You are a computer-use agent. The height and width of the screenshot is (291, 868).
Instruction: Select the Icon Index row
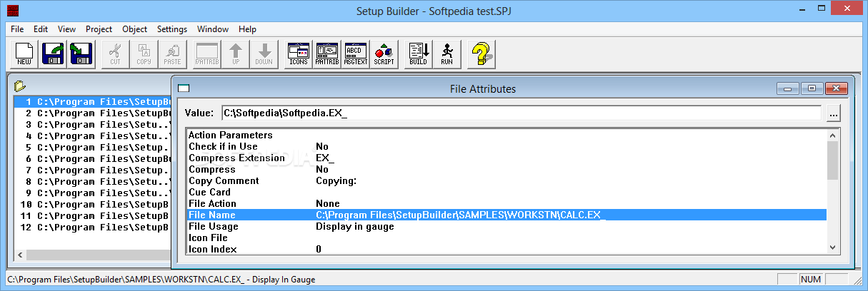506,248
